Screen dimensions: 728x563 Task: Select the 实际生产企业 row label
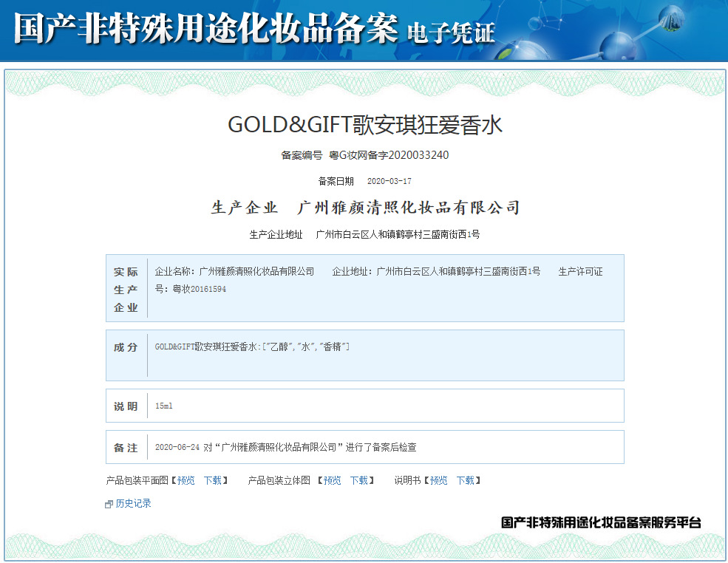[x=126, y=290]
